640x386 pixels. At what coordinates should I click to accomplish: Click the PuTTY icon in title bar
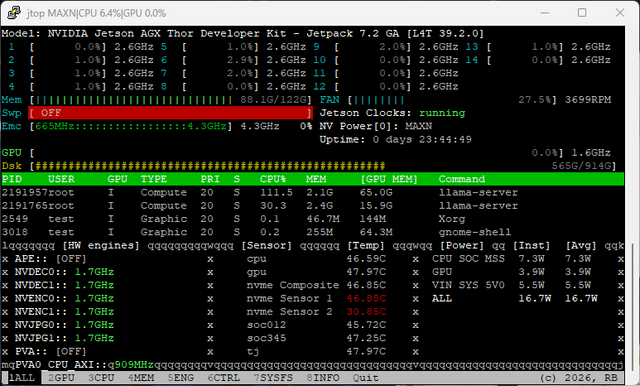14,13
